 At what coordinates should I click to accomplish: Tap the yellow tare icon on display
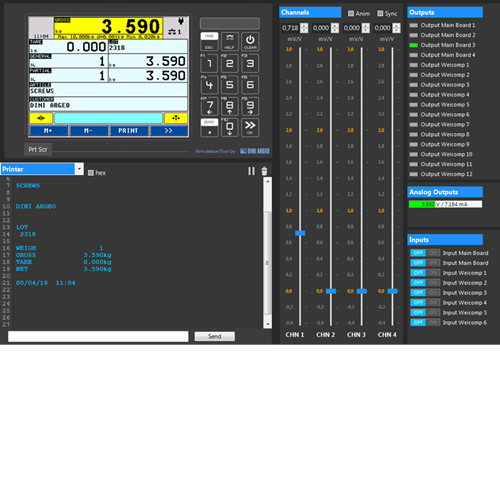coord(176,118)
